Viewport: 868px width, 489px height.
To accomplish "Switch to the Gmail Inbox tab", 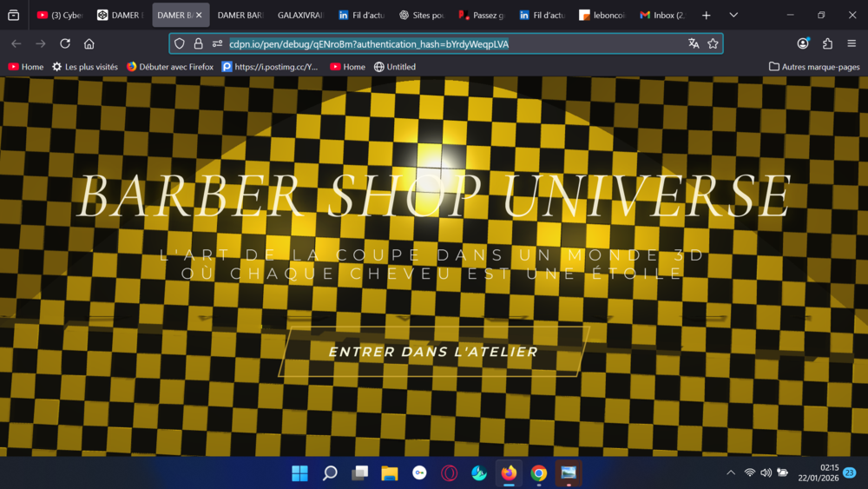I will click(663, 15).
